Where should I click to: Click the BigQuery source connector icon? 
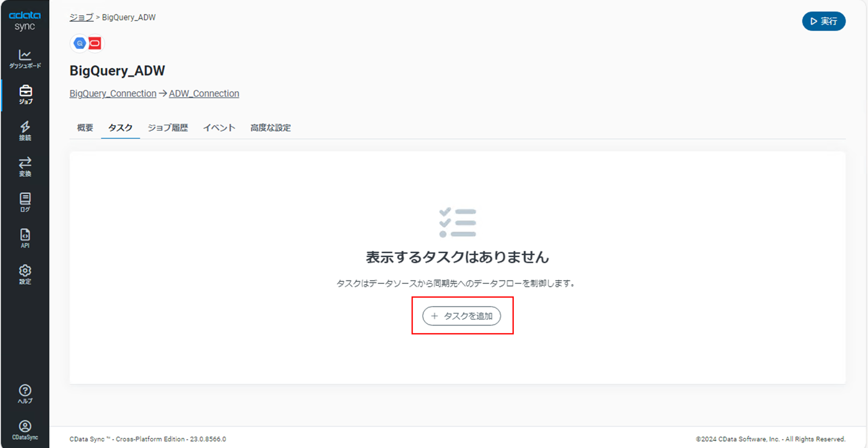[79, 43]
